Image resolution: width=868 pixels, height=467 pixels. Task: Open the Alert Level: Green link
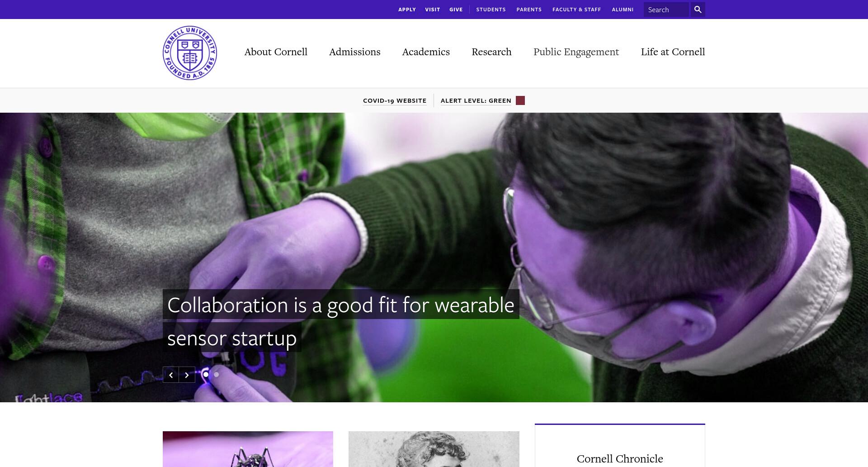pyautogui.click(x=476, y=100)
